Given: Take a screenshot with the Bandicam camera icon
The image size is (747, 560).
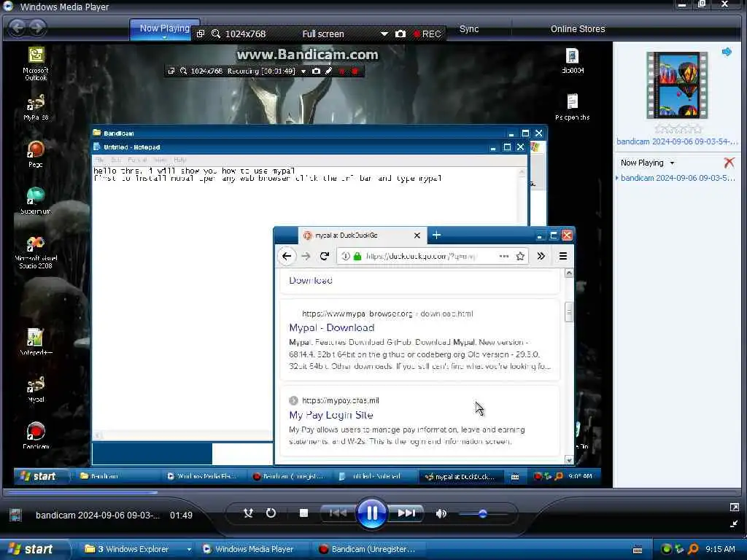Looking at the screenshot, I should click(400, 34).
